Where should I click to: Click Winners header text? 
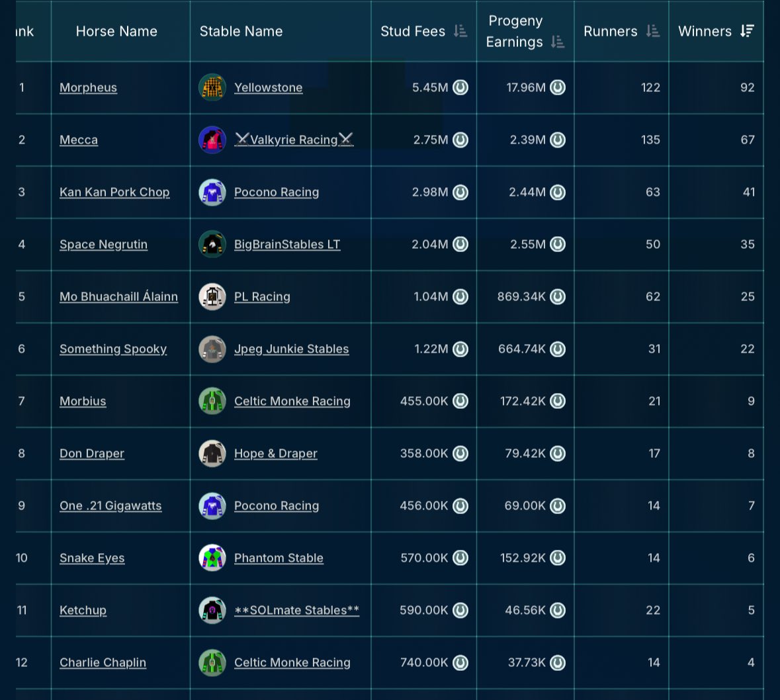(705, 31)
